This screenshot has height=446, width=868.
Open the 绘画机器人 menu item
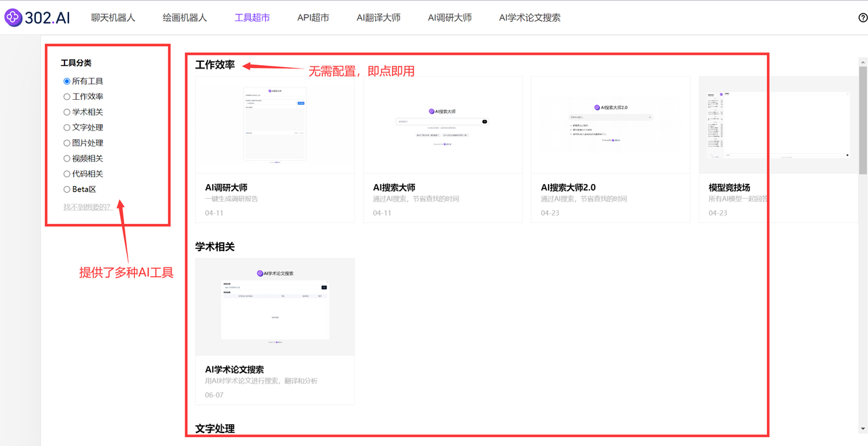click(x=184, y=18)
